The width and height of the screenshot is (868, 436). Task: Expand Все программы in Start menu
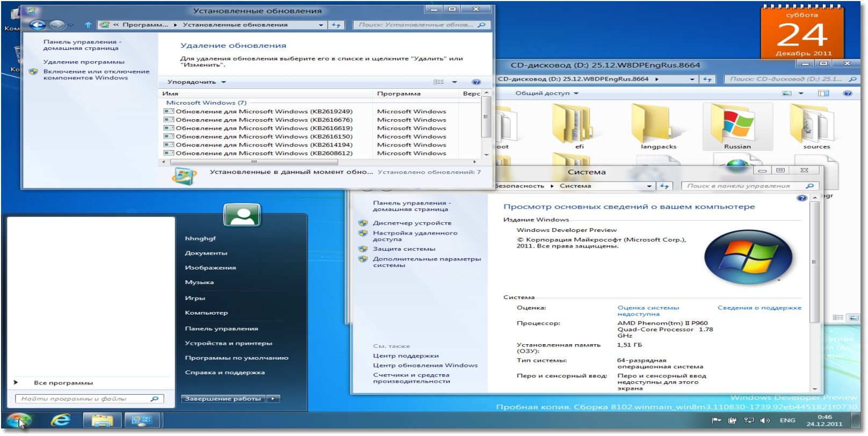tap(63, 383)
